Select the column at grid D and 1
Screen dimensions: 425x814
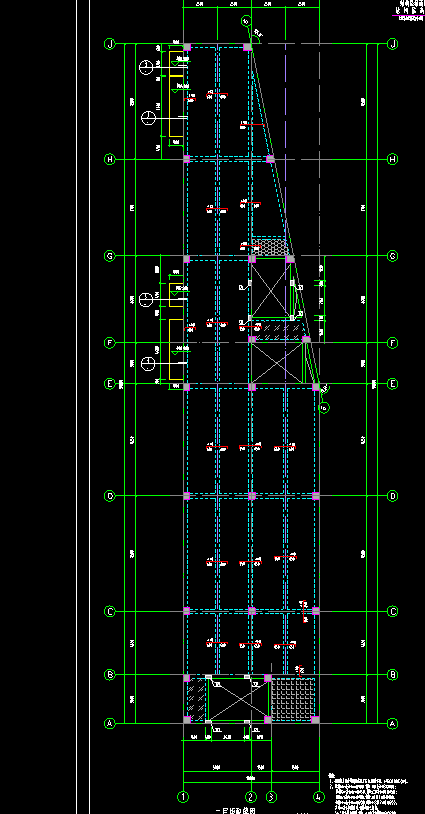[187, 496]
